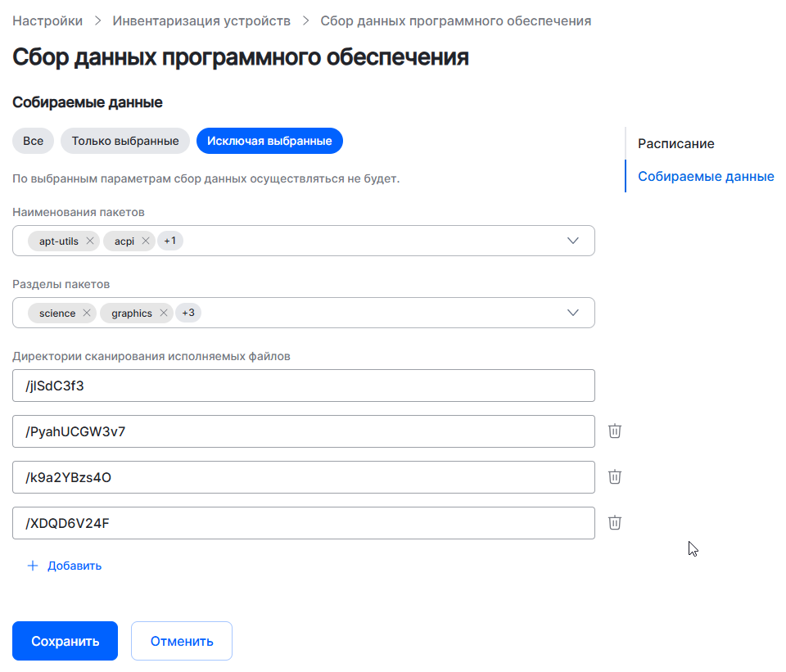Expand the package names dropdown

[x=573, y=241]
